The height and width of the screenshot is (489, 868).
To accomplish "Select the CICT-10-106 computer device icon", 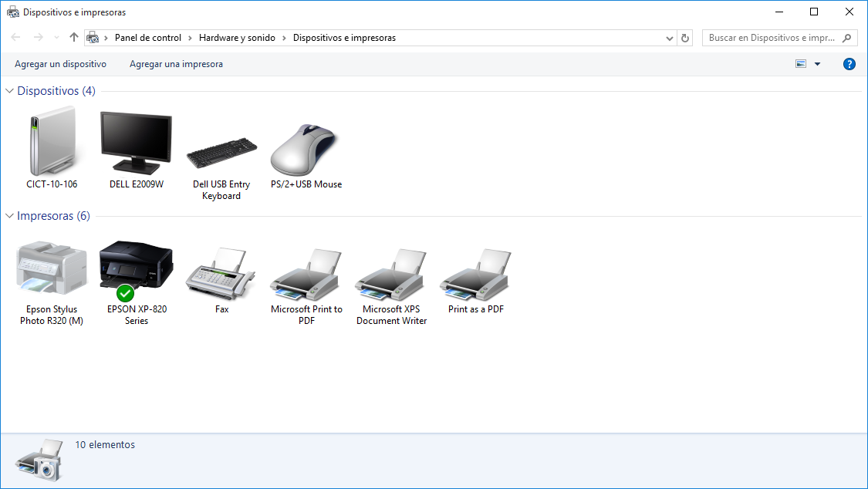I will (51, 147).
